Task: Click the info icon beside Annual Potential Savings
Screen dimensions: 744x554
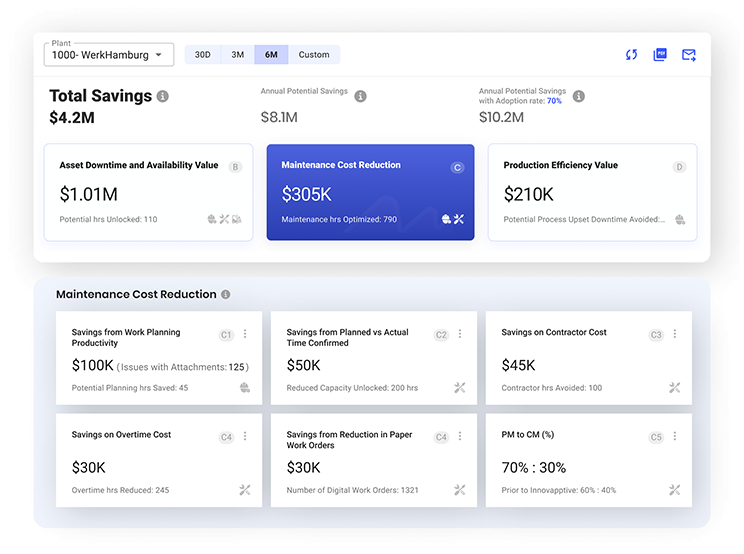Action: pyautogui.click(x=361, y=97)
